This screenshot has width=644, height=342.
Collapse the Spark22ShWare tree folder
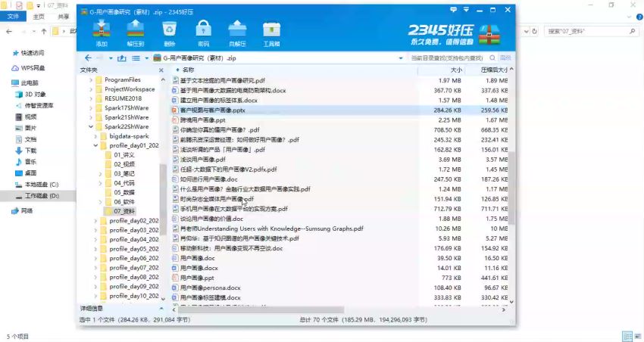click(x=92, y=126)
